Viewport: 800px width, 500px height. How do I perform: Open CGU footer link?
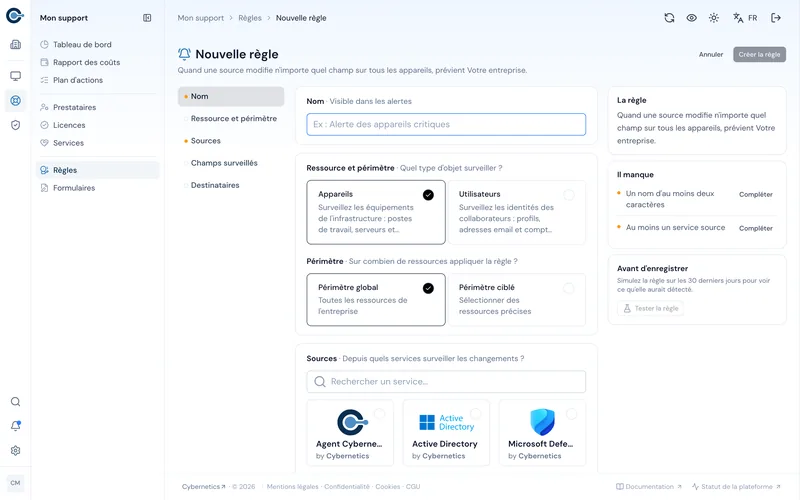[x=413, y=487]
